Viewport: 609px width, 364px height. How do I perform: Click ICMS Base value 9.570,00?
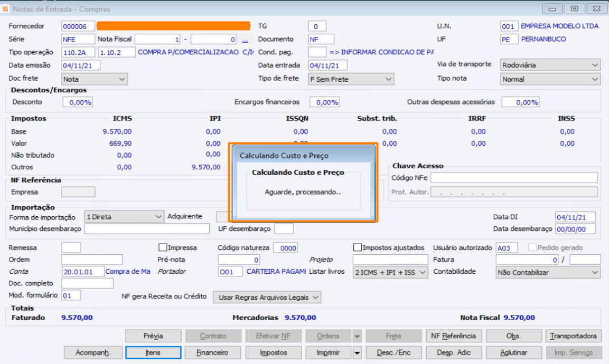(117, 131)
